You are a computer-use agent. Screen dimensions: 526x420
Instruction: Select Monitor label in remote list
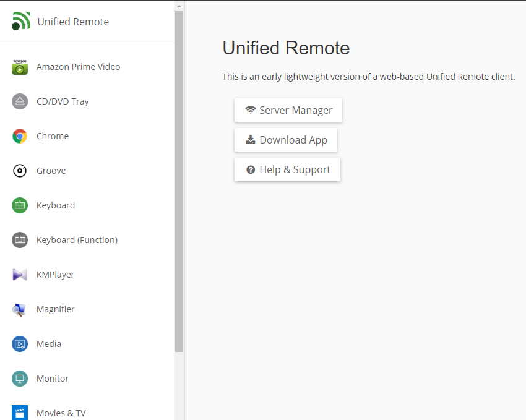pyautogui.click(x=53, y=379)
